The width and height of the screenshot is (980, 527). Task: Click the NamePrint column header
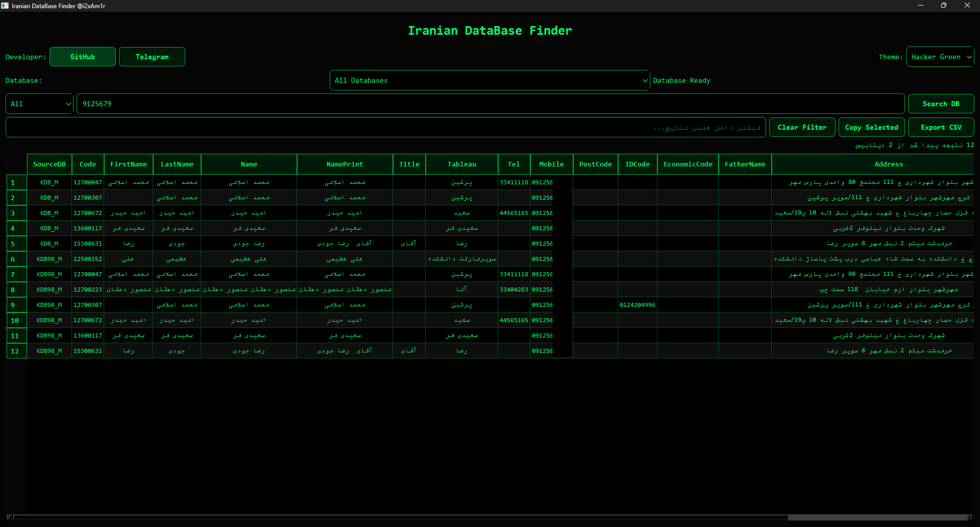[x=345, y=164]
